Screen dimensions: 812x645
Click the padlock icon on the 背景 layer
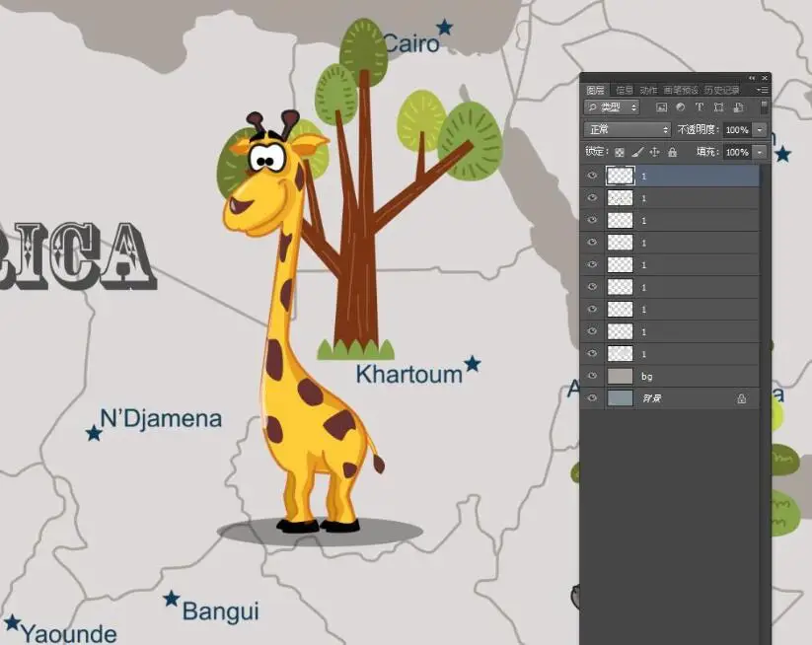pos(742,398)
